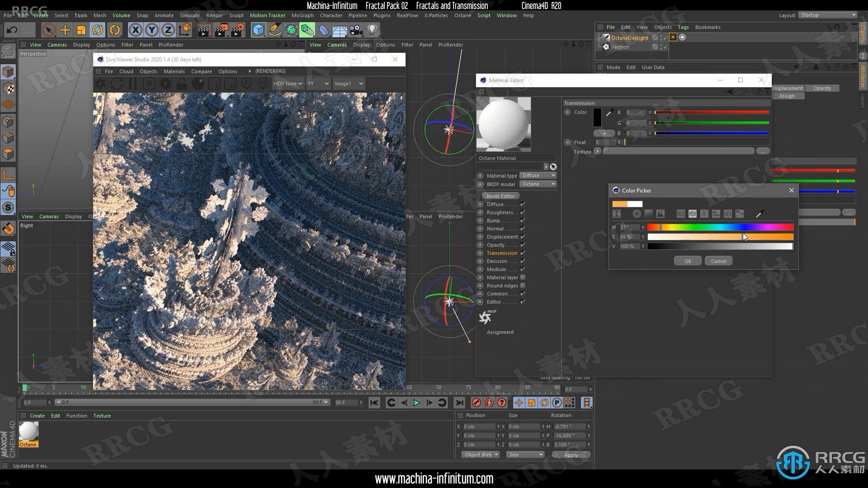Select Material type Diffuse dropdown
Image resolution: width=868 pixels, height=488 pixels.
tap(537, 175)
